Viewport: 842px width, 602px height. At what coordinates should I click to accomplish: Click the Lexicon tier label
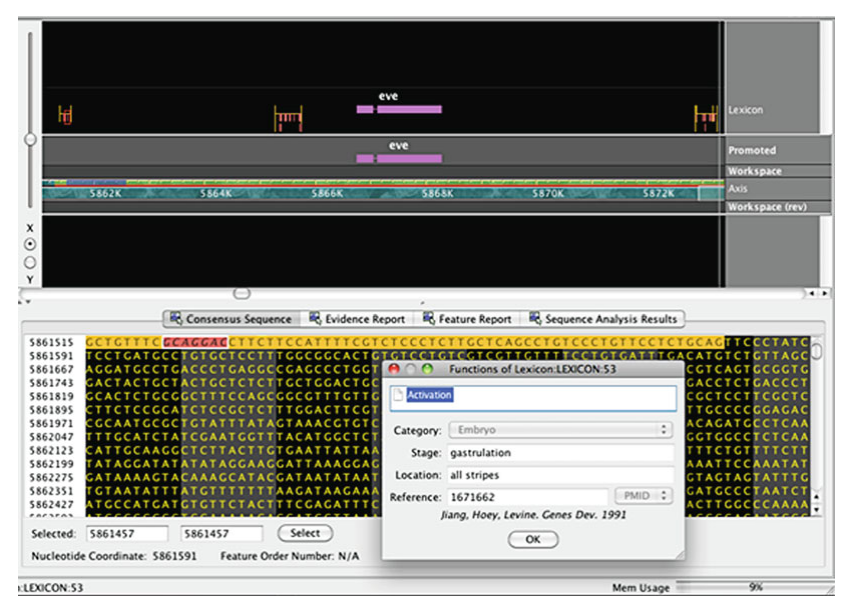tap(745, 110)
